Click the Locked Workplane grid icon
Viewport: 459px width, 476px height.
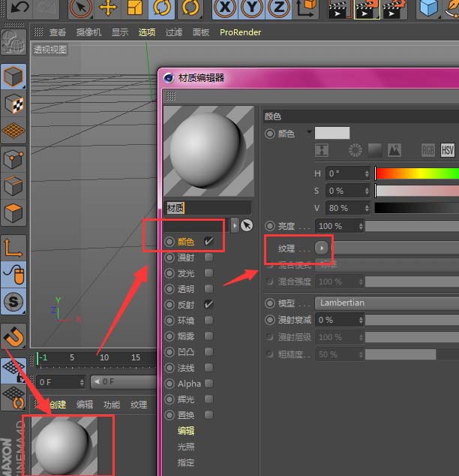pos(13,370)
